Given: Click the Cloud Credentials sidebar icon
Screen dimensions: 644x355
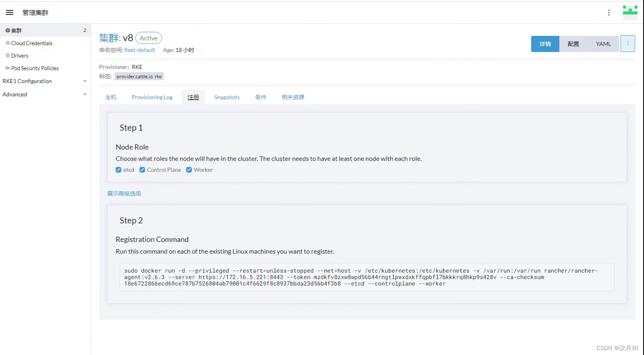Looking at the screenshot, I should (7, 43).
